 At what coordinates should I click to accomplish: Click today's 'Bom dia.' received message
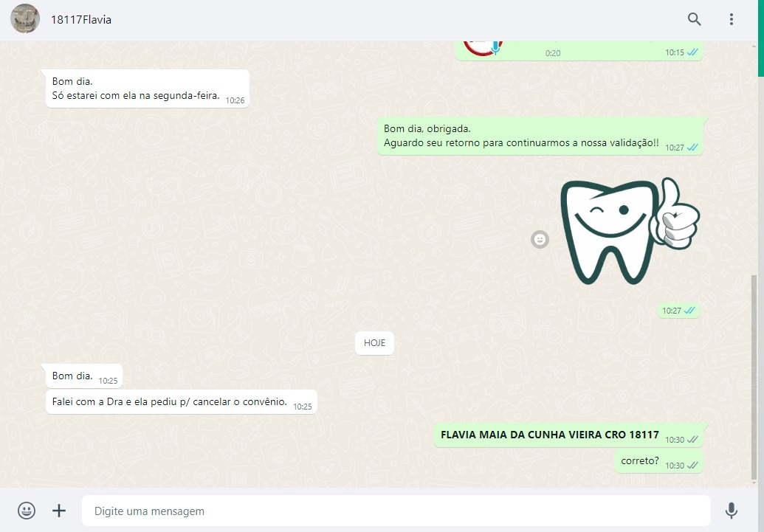coord(73,376)
